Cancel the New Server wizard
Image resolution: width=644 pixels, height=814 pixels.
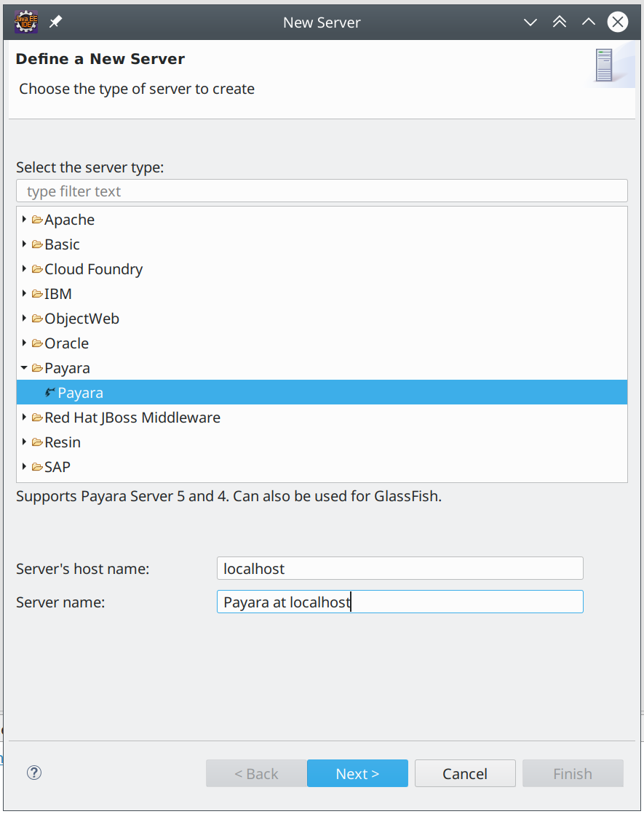pyautogui.click(x=465, y=773)
